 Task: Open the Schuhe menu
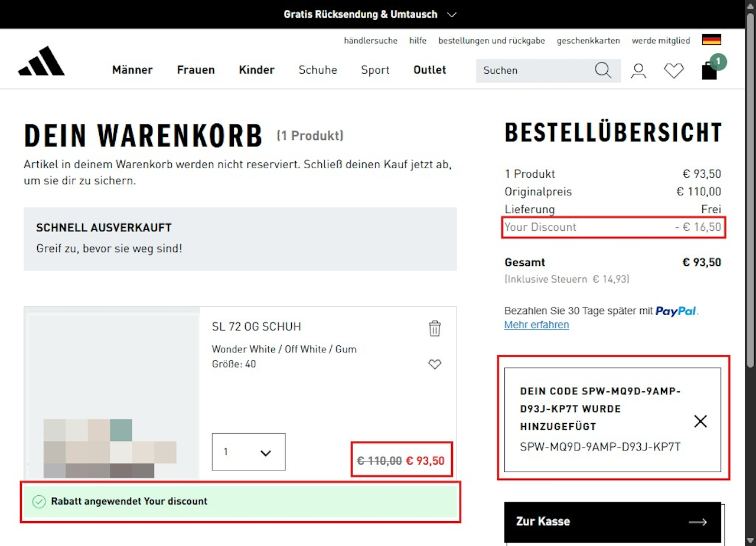(x=318, y=70)
